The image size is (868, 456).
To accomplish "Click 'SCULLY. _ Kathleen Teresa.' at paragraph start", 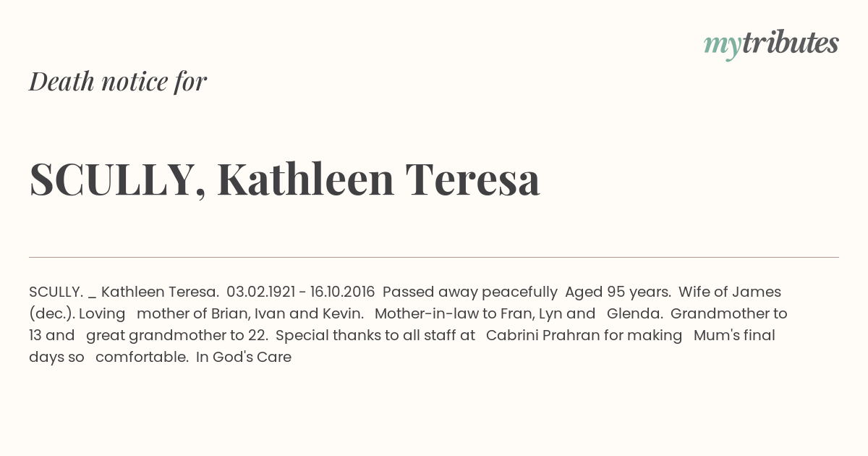I will tap(124, 292).
